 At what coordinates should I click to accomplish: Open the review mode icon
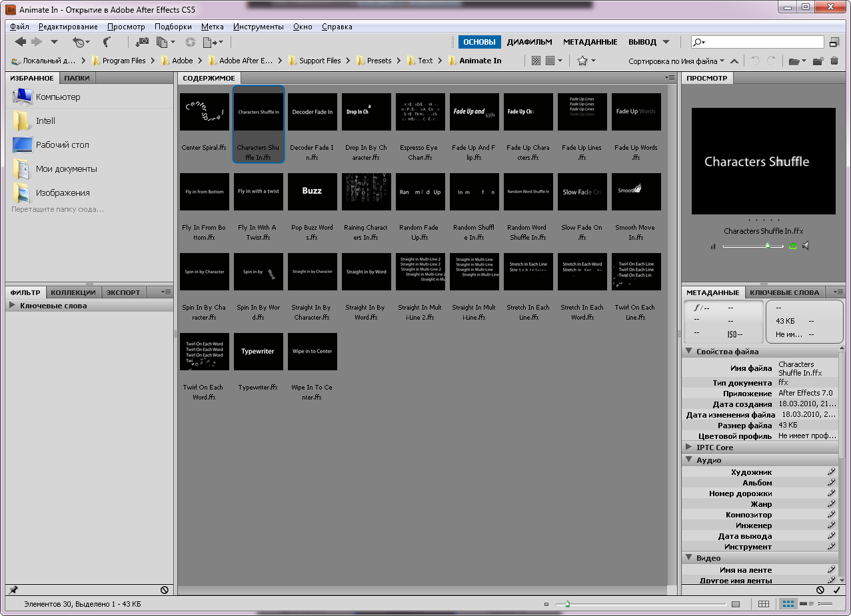pos(165,42)
